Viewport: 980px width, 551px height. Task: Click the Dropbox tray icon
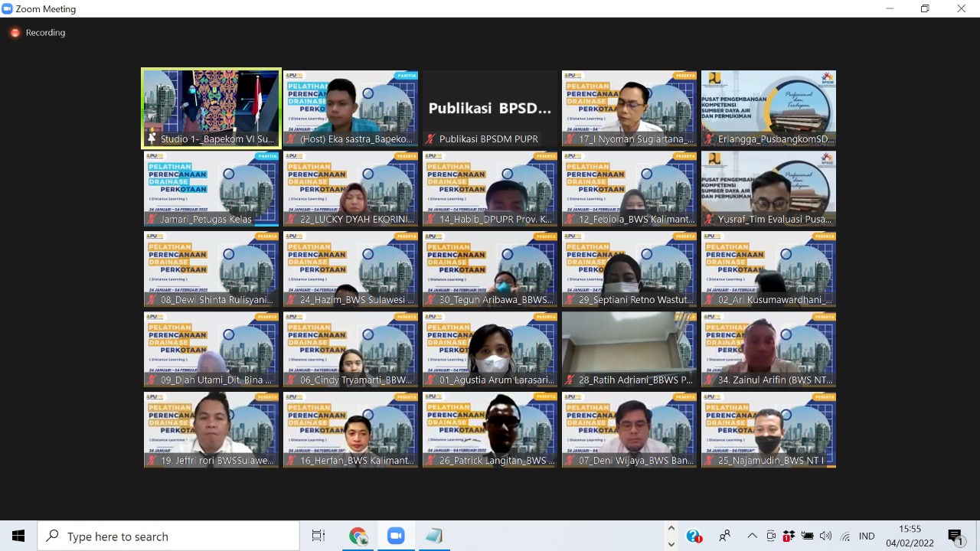[x=789, y=536]
